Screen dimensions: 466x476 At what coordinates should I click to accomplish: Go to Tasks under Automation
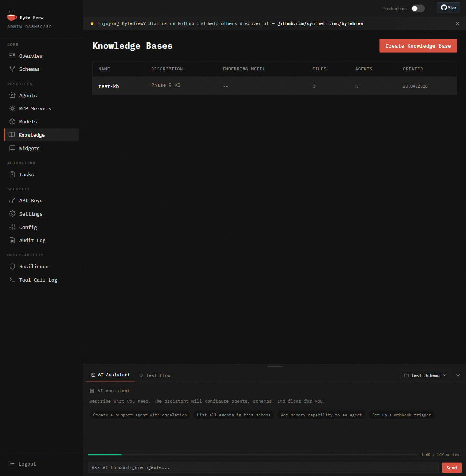tap(41, 174)
